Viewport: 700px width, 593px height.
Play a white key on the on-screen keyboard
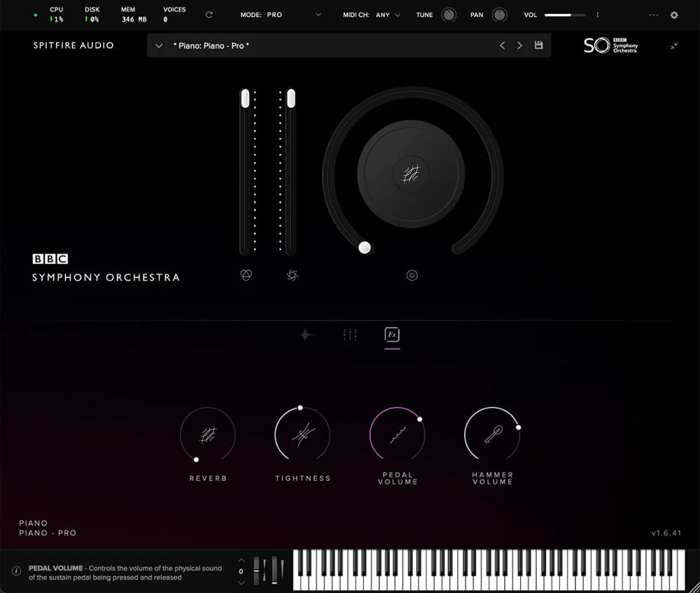point(489,583)
